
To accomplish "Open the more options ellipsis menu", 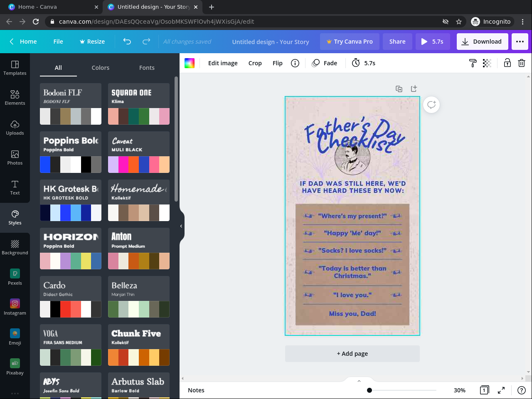I will pyautogui.click(x=520, y=42).
